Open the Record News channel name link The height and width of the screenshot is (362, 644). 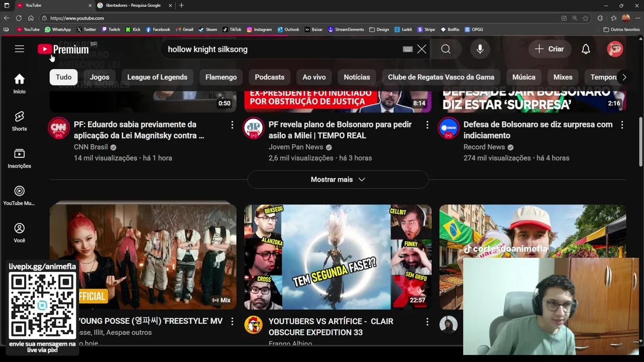point(484,147)
